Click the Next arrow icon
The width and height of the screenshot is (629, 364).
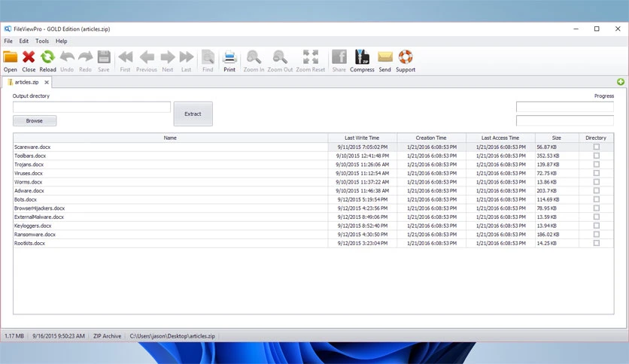point(168,57)
